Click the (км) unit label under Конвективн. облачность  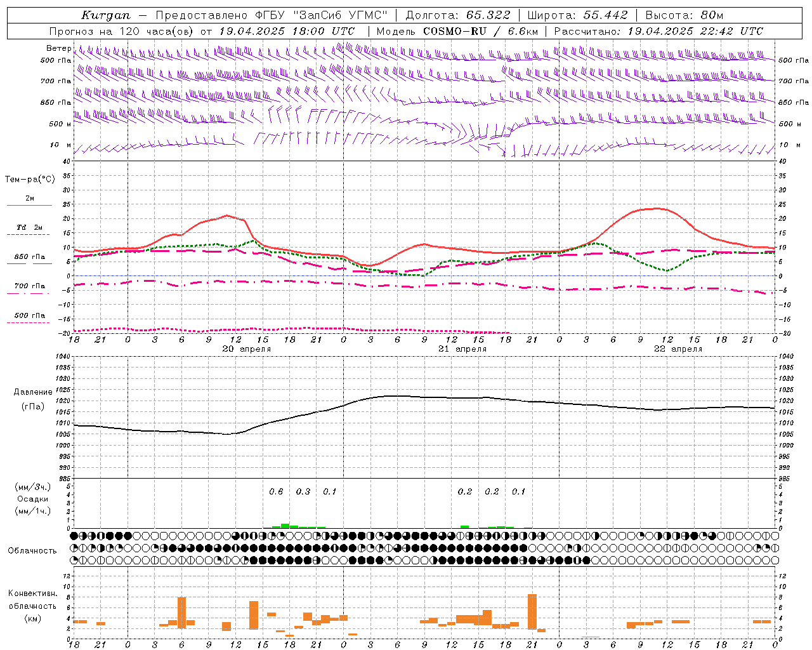[33, 618]
